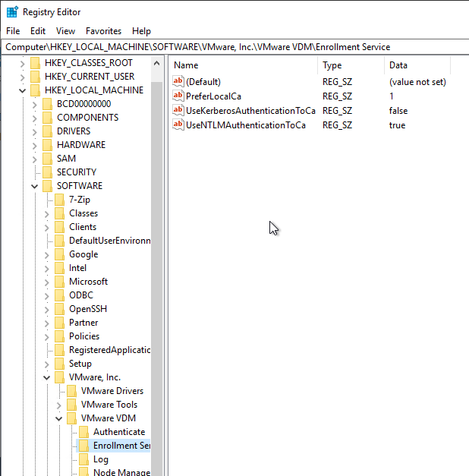469x476 pixels.
Task: Open the Favorites menu
Action: click(103, 31)
